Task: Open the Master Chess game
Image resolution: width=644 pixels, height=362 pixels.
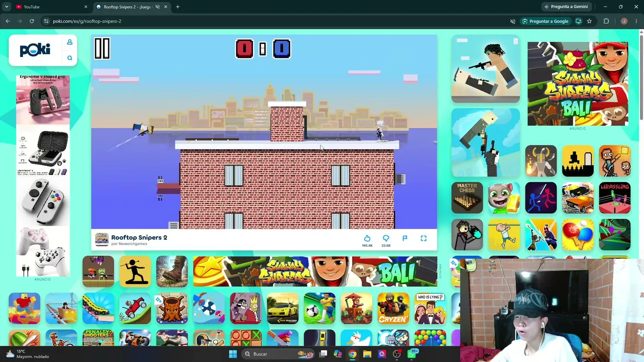Action: [467, 198]
